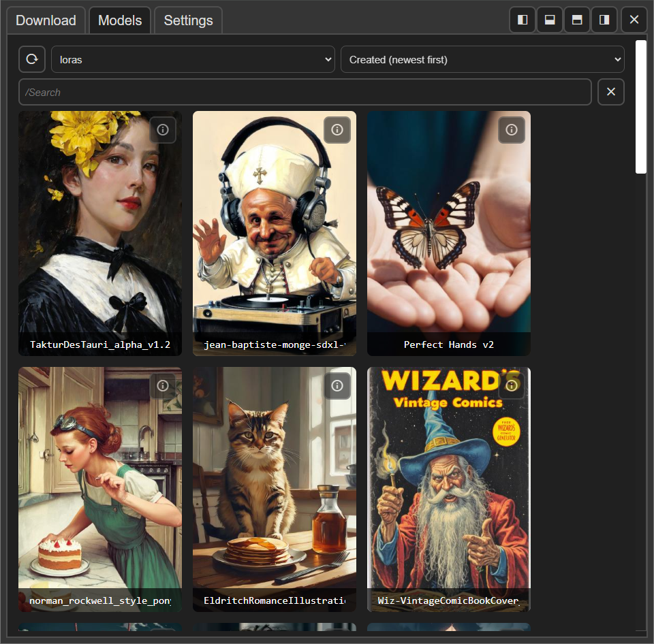Click the refresh models icon button
The image size is (654, 644).
click(x=32, y=59)
